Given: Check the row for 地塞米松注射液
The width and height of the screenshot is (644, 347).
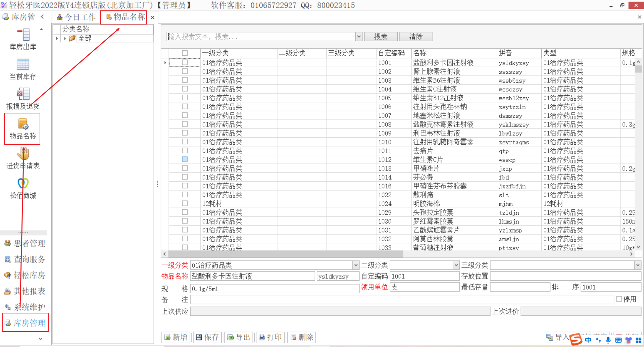Looking at the screenshot, I should tap(185, 115).
